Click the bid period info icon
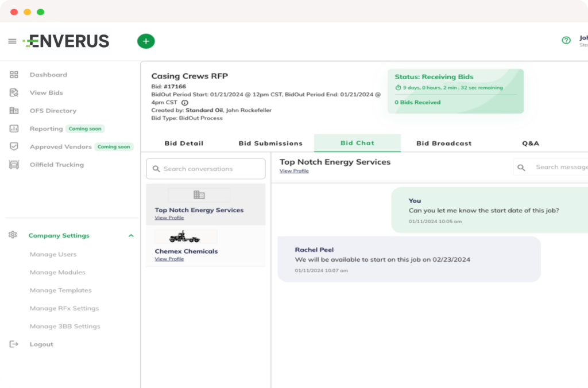Image resolution: width=588 pixels, height=388 pixels. click(x=185, y=103)
